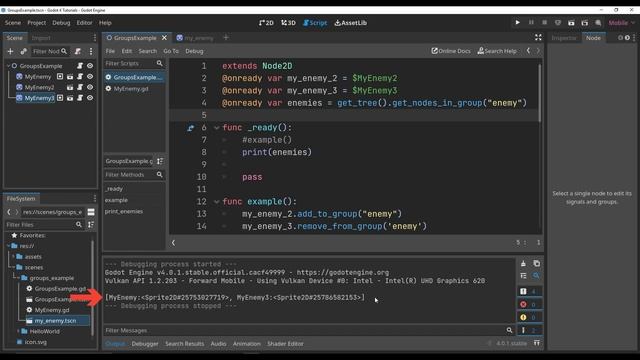Open the script attached to MyEnemy2 node
Image resolution: width=640 pixels, height=360 pixels.
(80, 87)
